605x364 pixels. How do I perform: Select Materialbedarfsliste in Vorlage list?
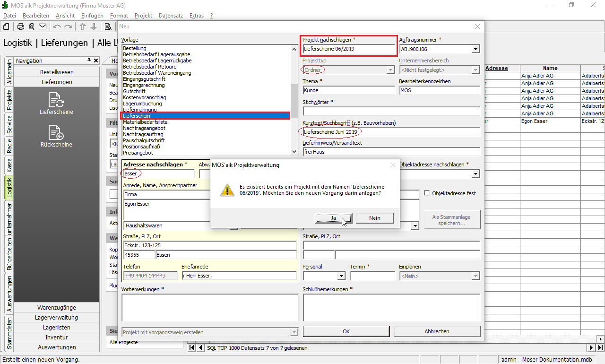coord(145,122)
